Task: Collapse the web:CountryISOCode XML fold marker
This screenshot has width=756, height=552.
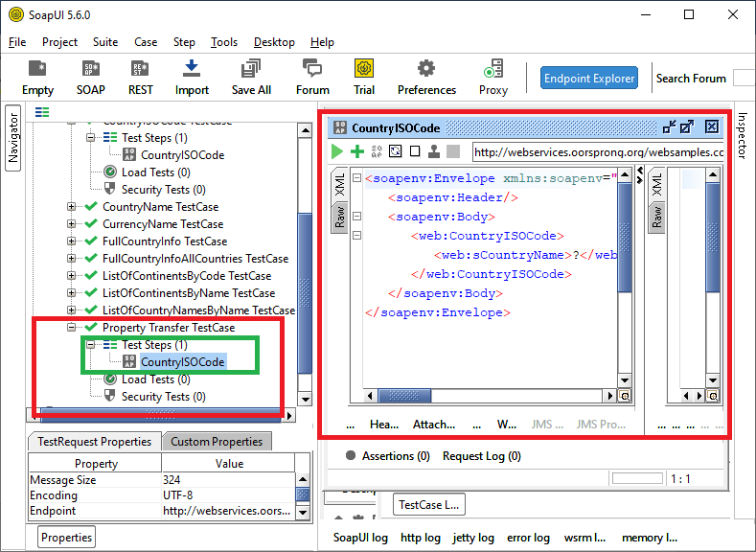Action: click(356, 235)
